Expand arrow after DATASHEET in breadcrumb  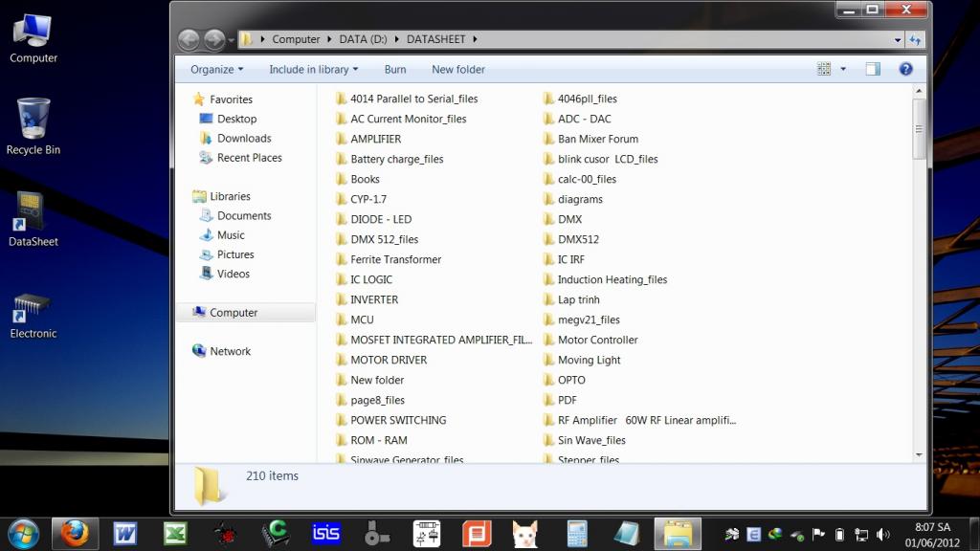(x=475, y=39)
